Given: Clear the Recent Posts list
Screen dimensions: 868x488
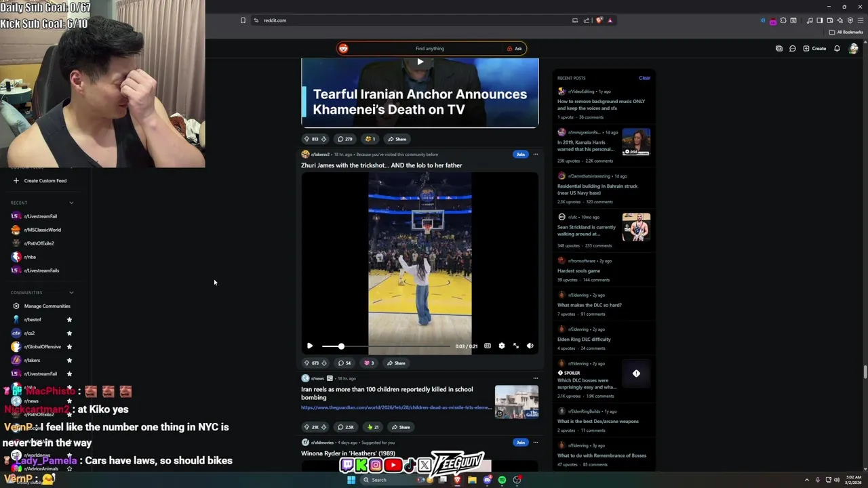Looking at the screenshot, I should point(644,78).
